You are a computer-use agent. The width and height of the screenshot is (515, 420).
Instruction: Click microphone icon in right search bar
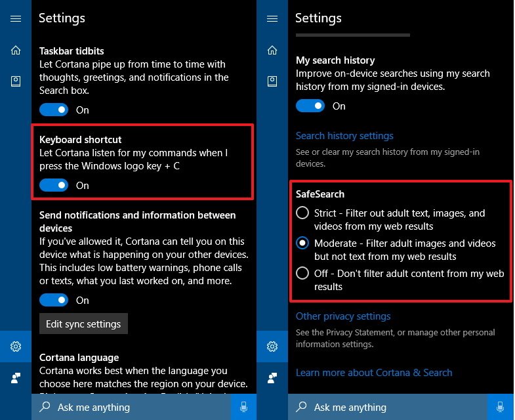[501, 408]
